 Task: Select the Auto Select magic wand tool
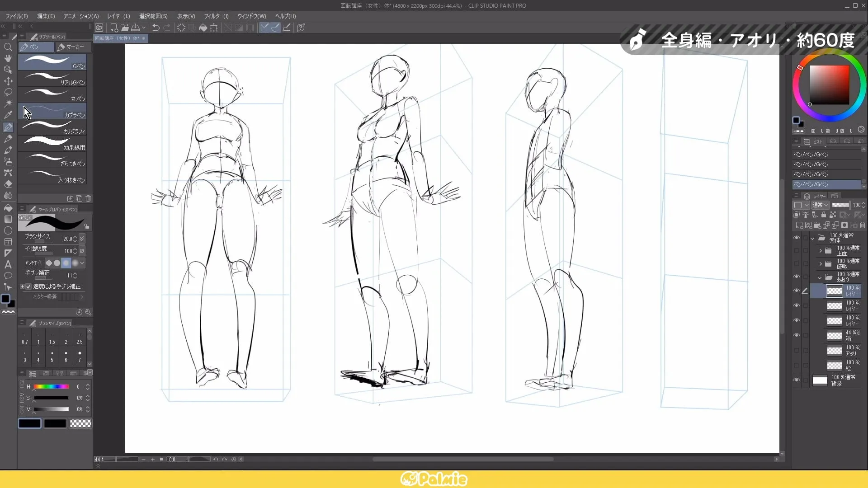click(x=8, y=103)
